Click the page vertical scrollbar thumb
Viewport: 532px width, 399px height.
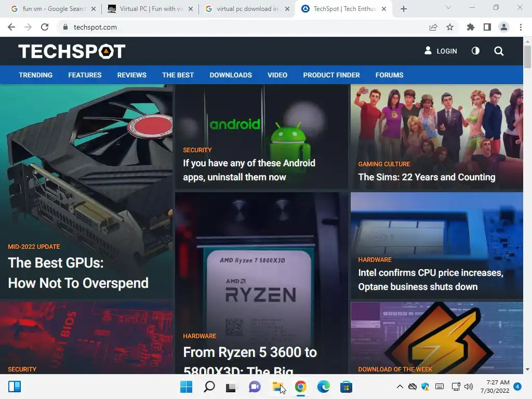pyautogui.click(x=527, y=56)
